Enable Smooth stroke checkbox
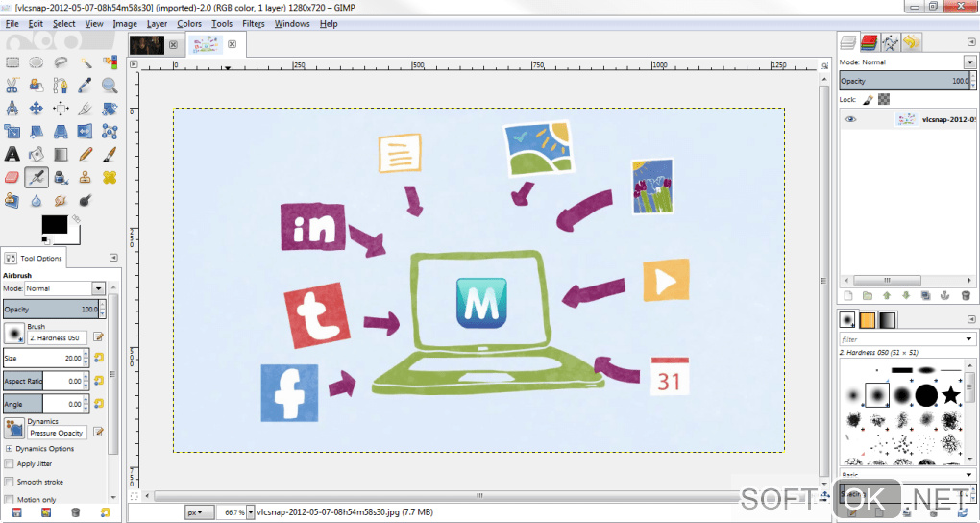 [x=9, y=482]
